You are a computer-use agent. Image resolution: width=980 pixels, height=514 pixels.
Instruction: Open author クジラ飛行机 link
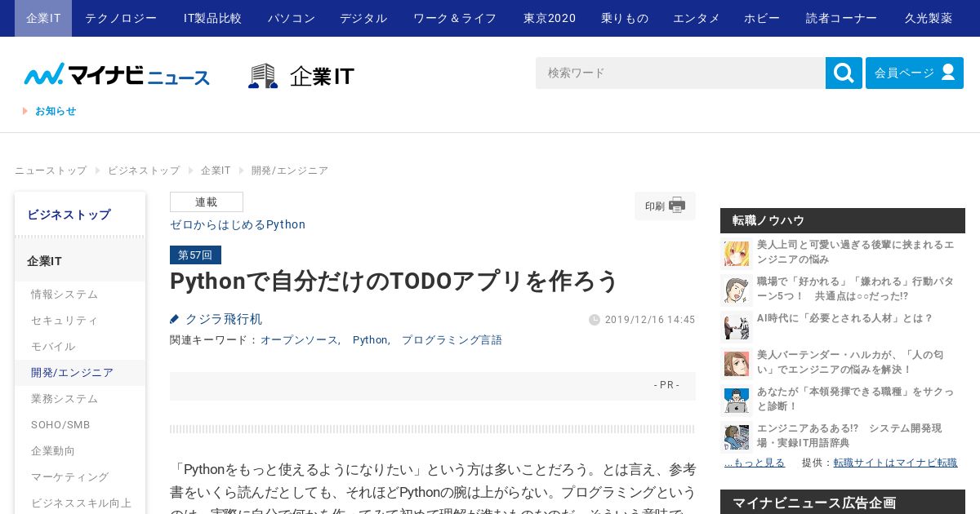coord(224,319)
